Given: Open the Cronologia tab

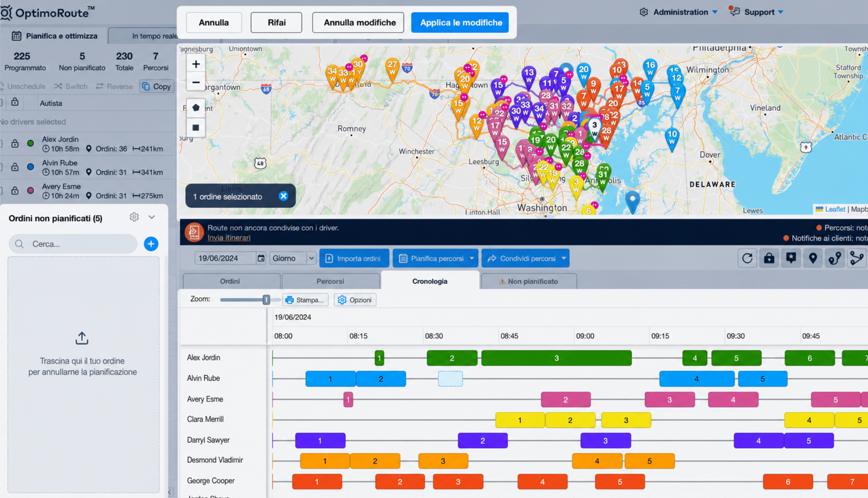Looking at the screenshot, I should 430,281.
